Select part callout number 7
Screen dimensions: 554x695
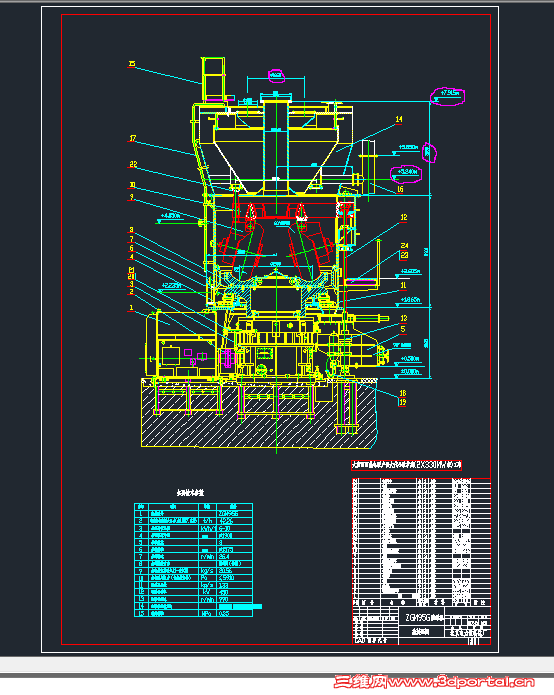pos(131,239)
